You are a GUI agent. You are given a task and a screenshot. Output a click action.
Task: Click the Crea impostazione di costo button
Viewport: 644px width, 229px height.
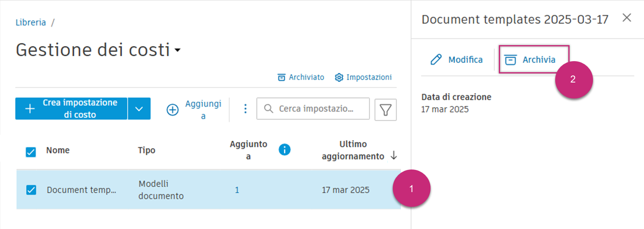[71, 109]
